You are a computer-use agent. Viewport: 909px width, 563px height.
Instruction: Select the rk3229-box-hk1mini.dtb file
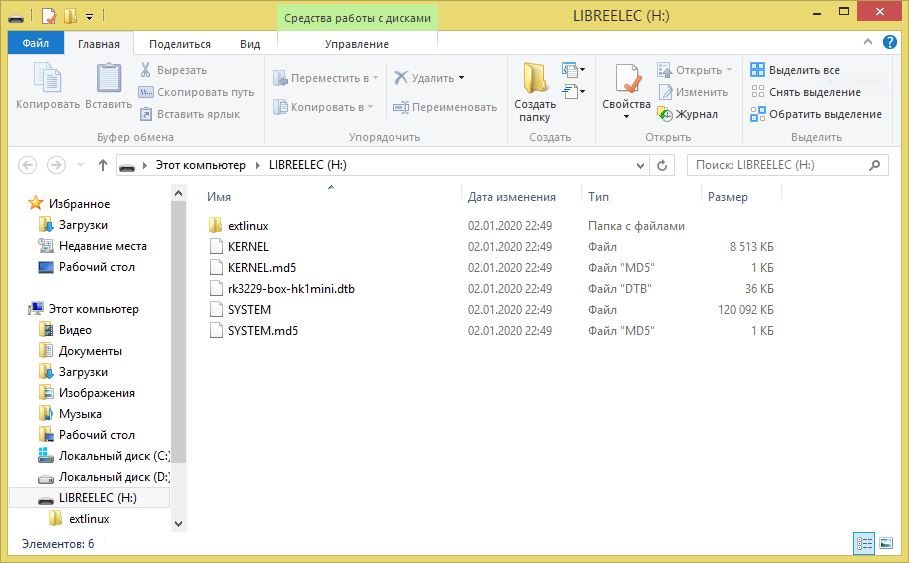pos(291,289)
